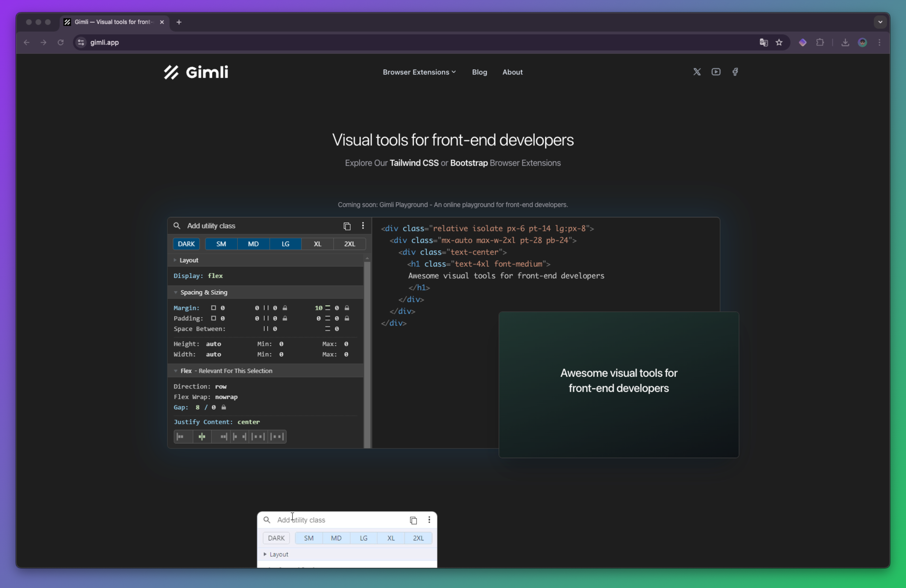Image resolution: width=906 pixels, height=588 pixels.
Task: Select justify content center icon
Action: pyautogui.click(x=202, y=437)
